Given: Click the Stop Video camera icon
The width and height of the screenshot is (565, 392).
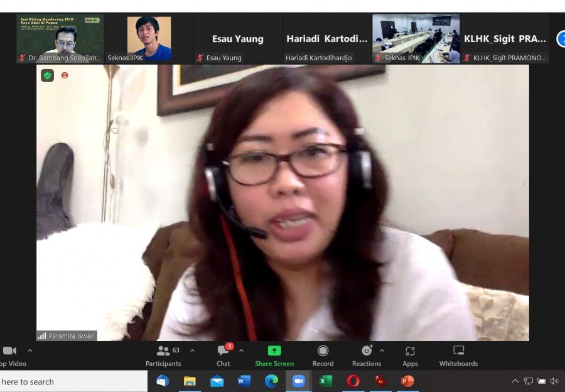Looking at the screenshot, I should pos(9,351).
